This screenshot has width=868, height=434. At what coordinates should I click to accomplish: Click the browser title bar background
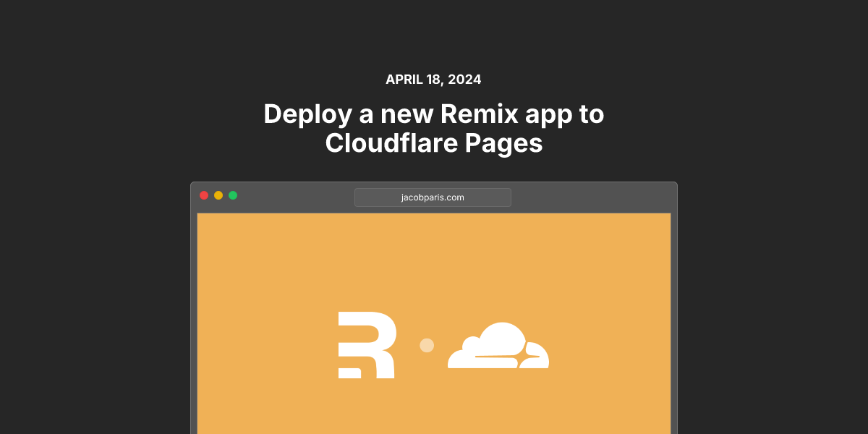(x=304, y=195)
